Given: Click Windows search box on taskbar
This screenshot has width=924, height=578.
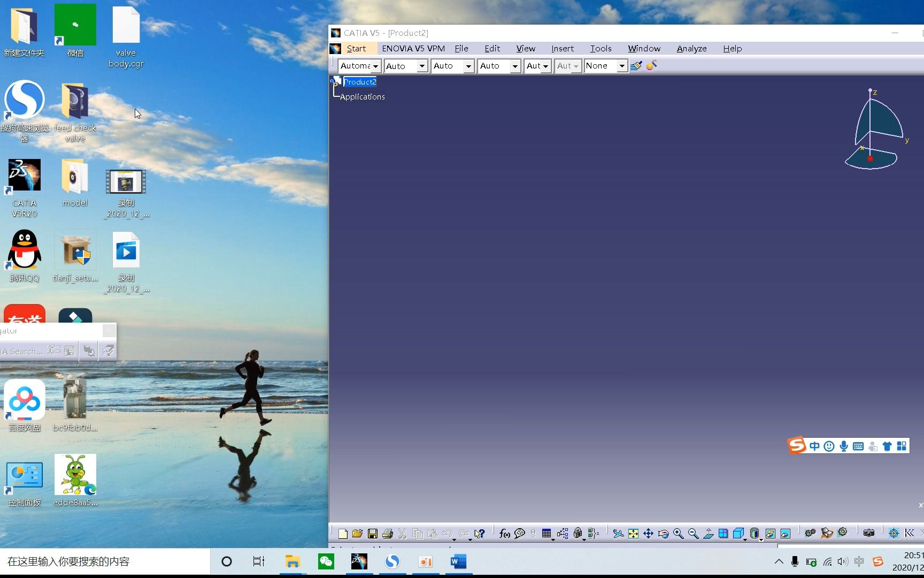Looking at the screenshot, I should click(105, 561).
